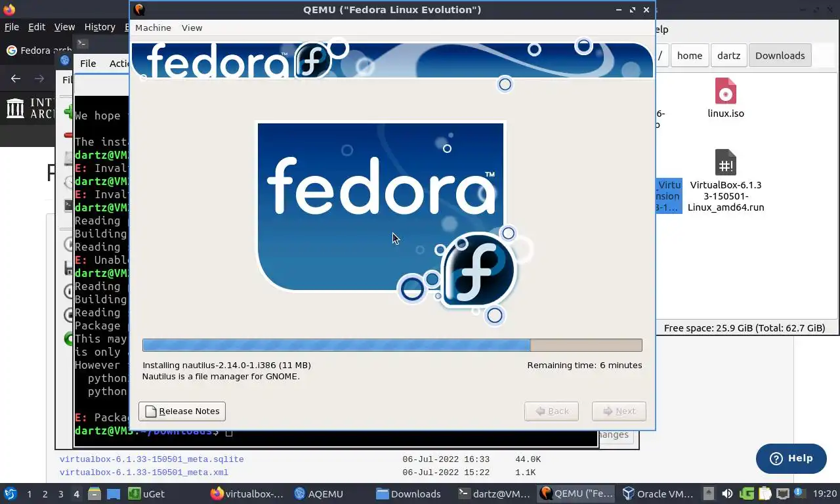Click the Next button in Fedora installer
Image resolution: width=840 pixels, height=504 pixels.
tap(619, 411)
